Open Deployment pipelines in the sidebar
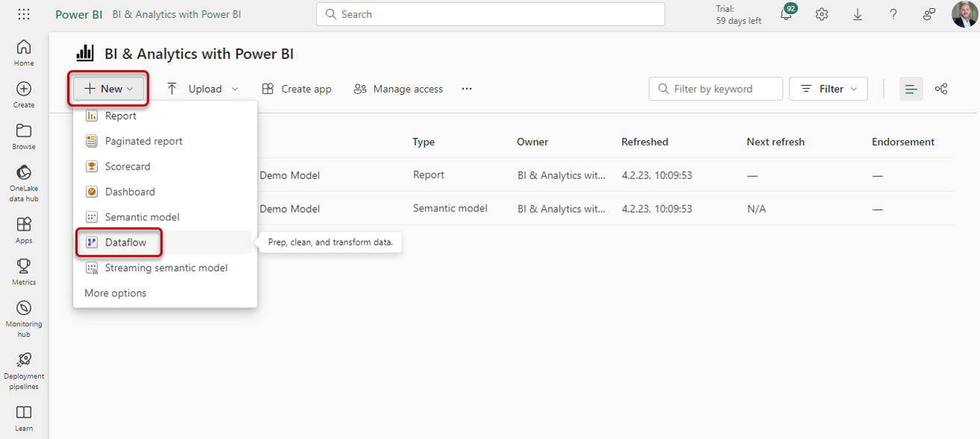The image size is (980, 439). (24, 371)
